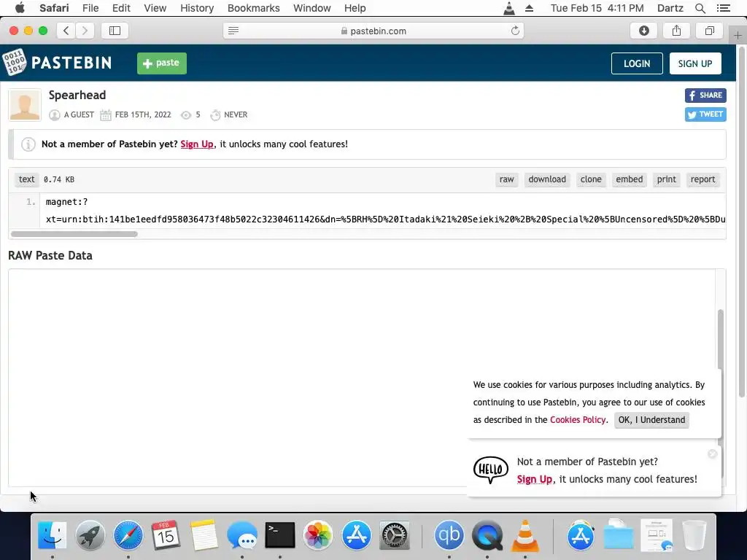Open a new tab with plus button
This screenshot has height=560, width=747.
(738, 36)
